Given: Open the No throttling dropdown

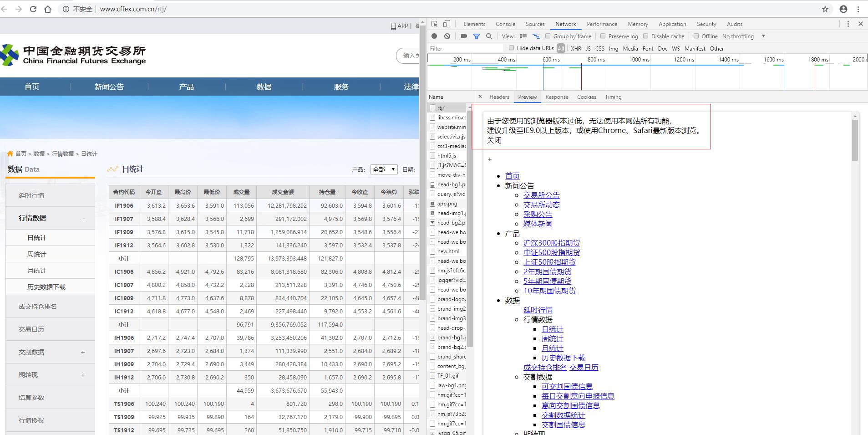Looking at the screenshot, I should point(744,36).
